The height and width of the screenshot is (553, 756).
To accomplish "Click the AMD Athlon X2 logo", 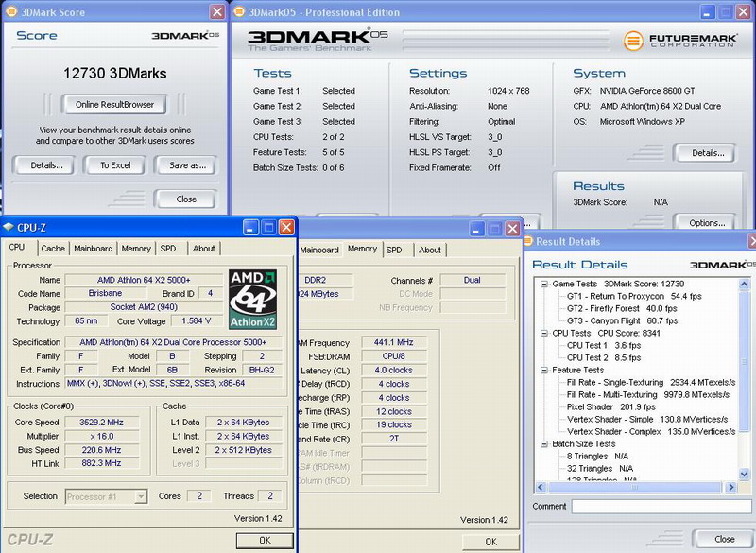I will click(x=252, y=300).
